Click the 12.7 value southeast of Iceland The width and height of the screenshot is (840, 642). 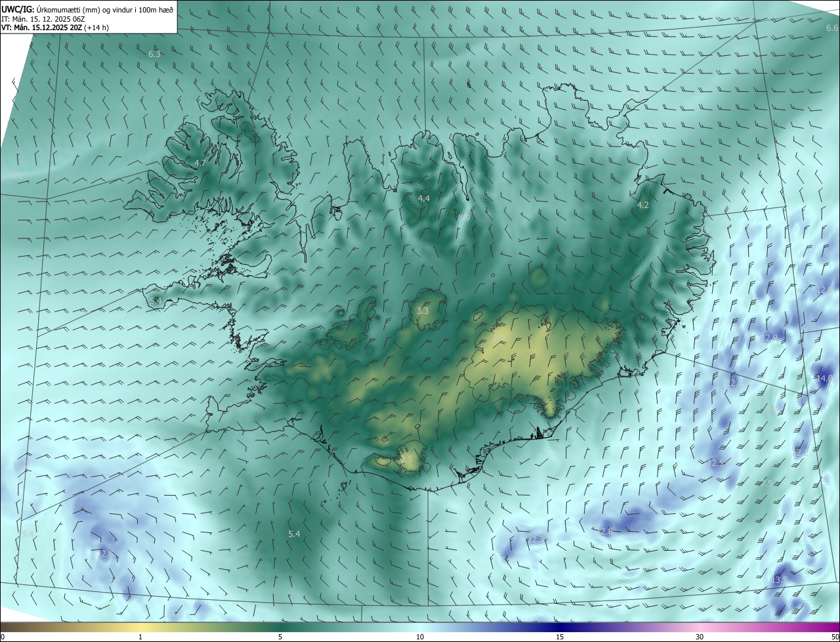click(x=734, y=383)
